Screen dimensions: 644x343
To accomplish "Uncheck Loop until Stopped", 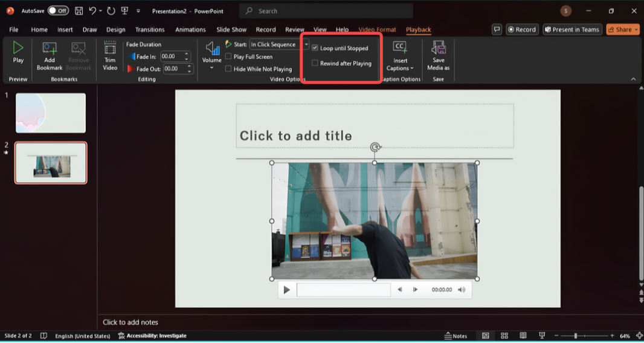I will pyautogui.click(x=315, y=48).
